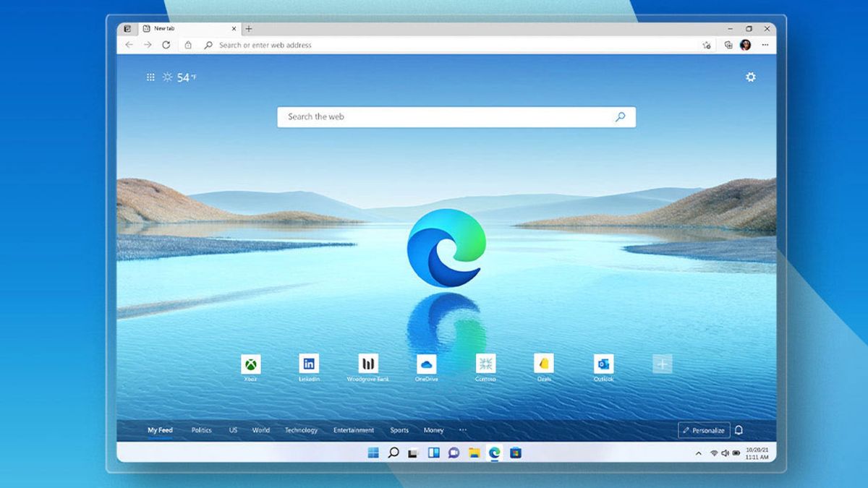This screenshot has height=488, width=868.
Task: Switch to the Technology feed tab
Action: (x=301, y=430)
